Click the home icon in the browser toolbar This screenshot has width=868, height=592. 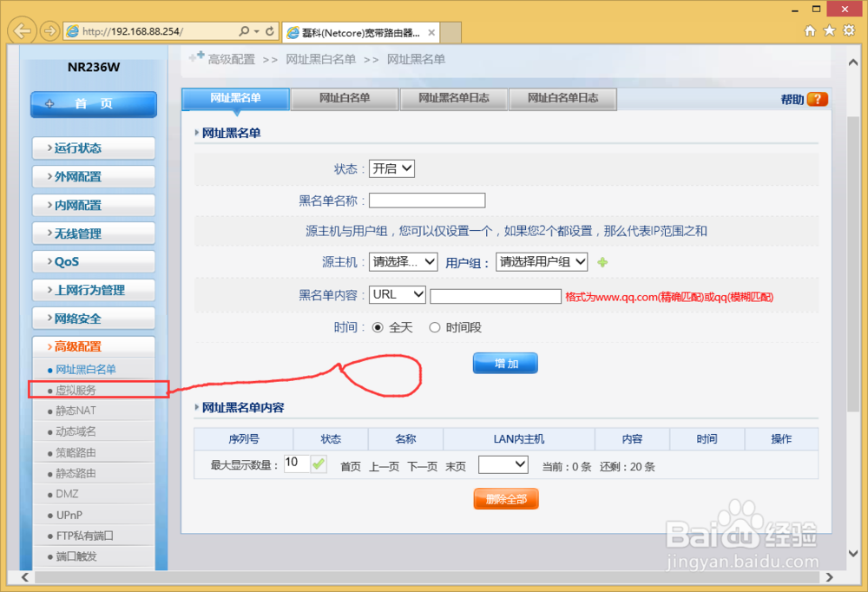pyautogui.click(x=809, y=30)
